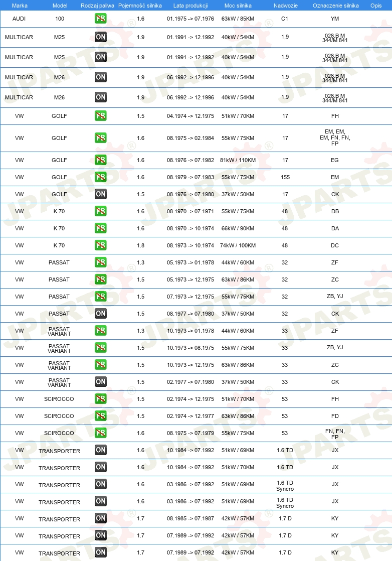The width and height of the screenshot is (392, 561).
Task: Click the petrol icon in the GOLF 155 body row
Action: click(101, 177)
